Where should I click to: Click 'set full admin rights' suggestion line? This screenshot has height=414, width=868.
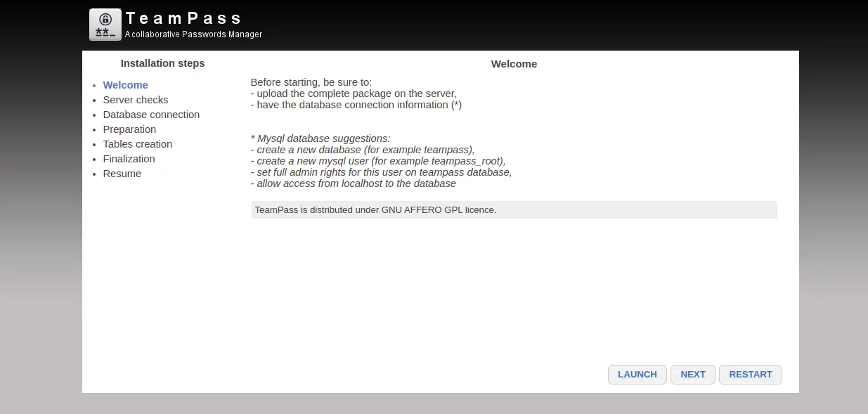click(382, 172)
